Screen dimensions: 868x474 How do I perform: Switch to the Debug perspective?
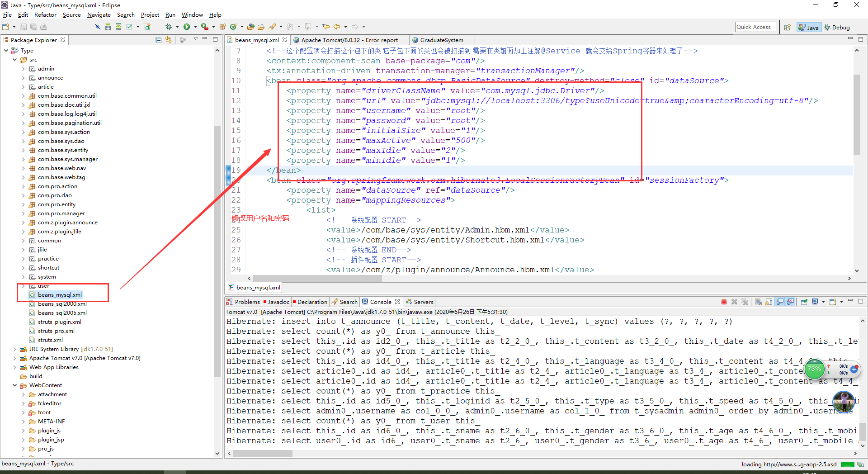[x=837, y=27]
